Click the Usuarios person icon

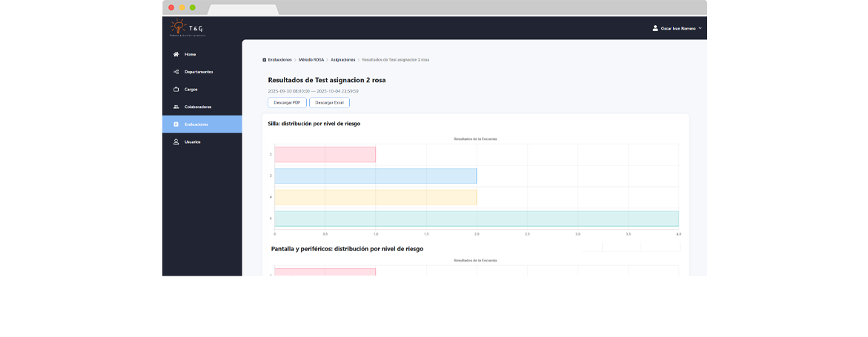tap(176, 141)
